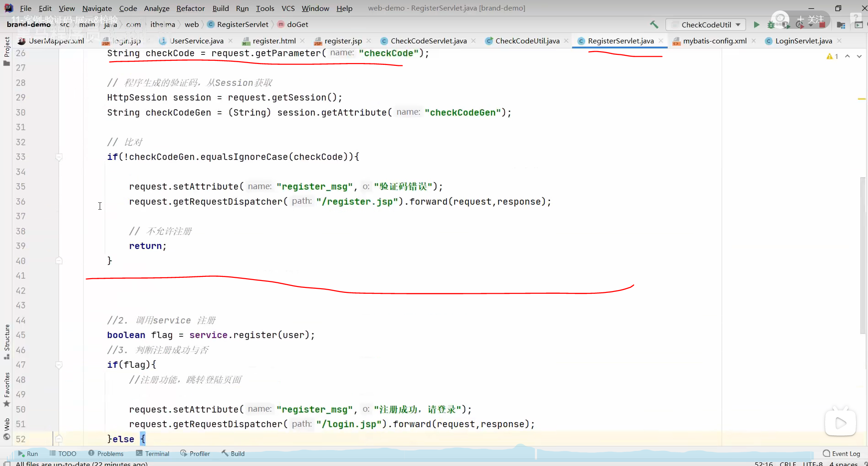868x466 pixels.
Task: Click the doGet method breadcrumb
Action: 293,25
